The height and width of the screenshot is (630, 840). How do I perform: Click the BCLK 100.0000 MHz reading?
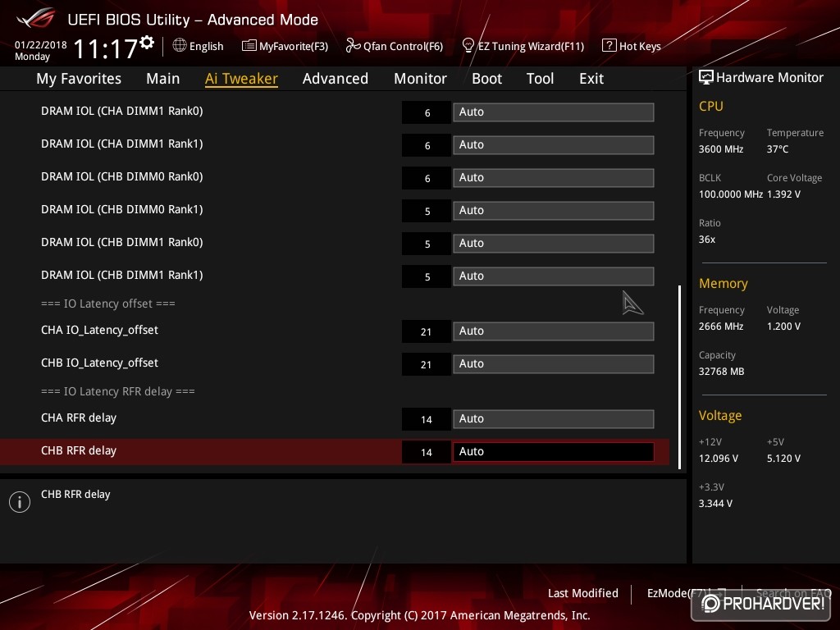coord(731,194)
